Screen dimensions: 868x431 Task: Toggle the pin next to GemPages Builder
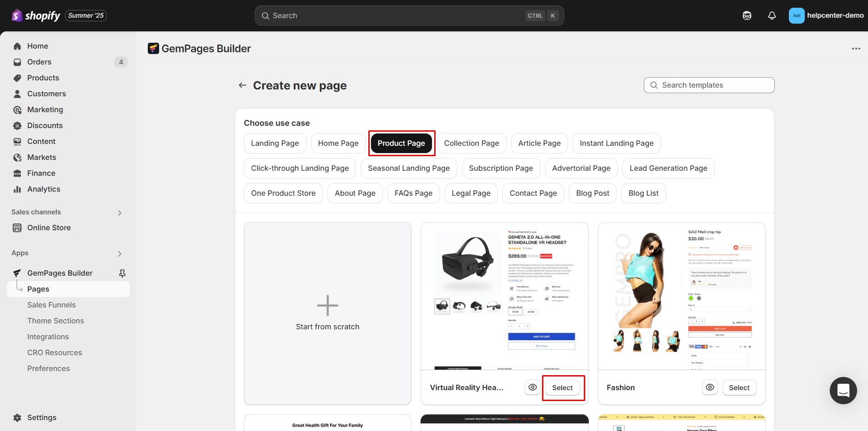click(x=122, y=273)
